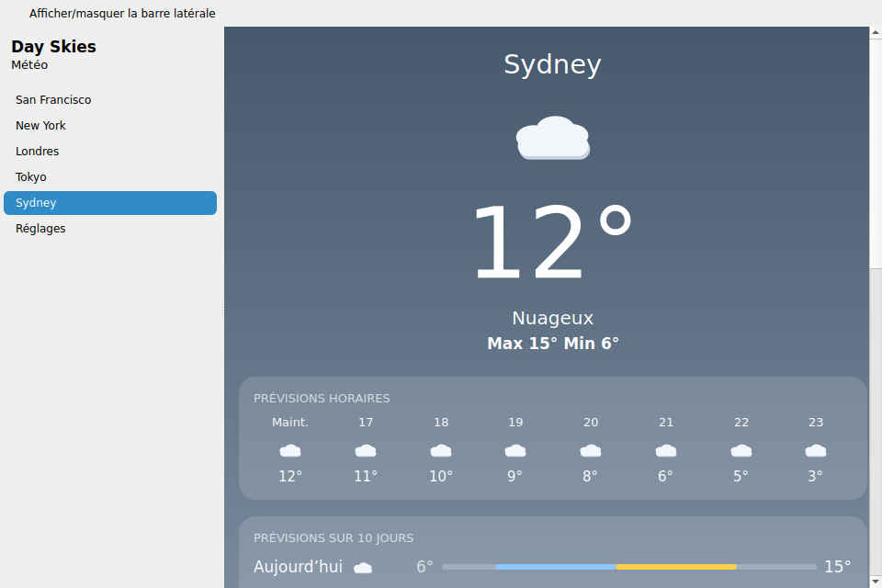The width and height of the screenshot is (882, 588).
Task: Click the cloud icon for hour 20
Action: pos(591,451)
